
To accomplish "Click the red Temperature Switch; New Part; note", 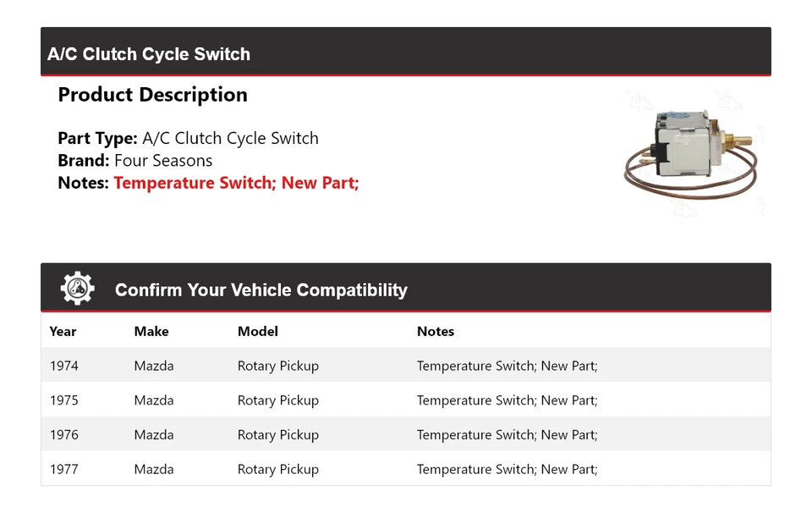I will click(x=236, y=183).
